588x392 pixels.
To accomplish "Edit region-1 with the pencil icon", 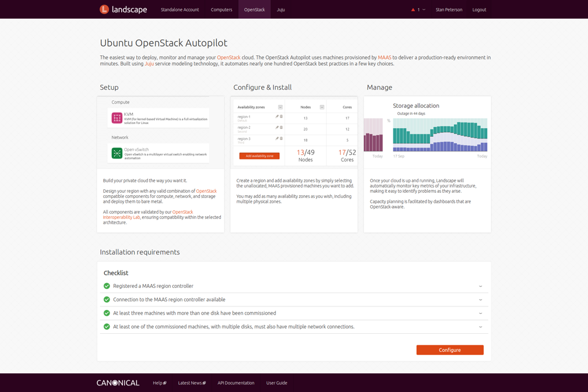I will click(x=277, y=116).
